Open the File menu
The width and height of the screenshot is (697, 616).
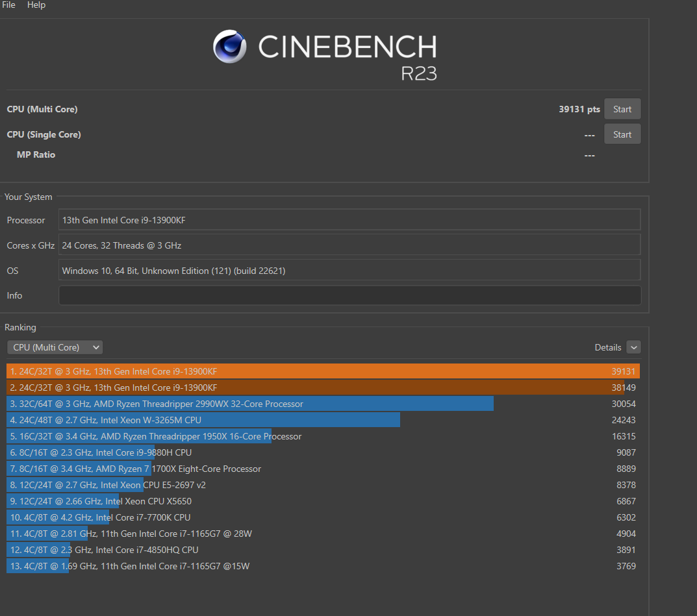click(8, 5)
